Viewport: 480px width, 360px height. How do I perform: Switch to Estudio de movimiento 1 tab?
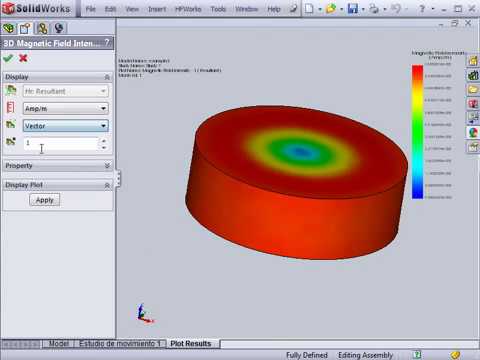pyautogui.click(x=120, y=344)
